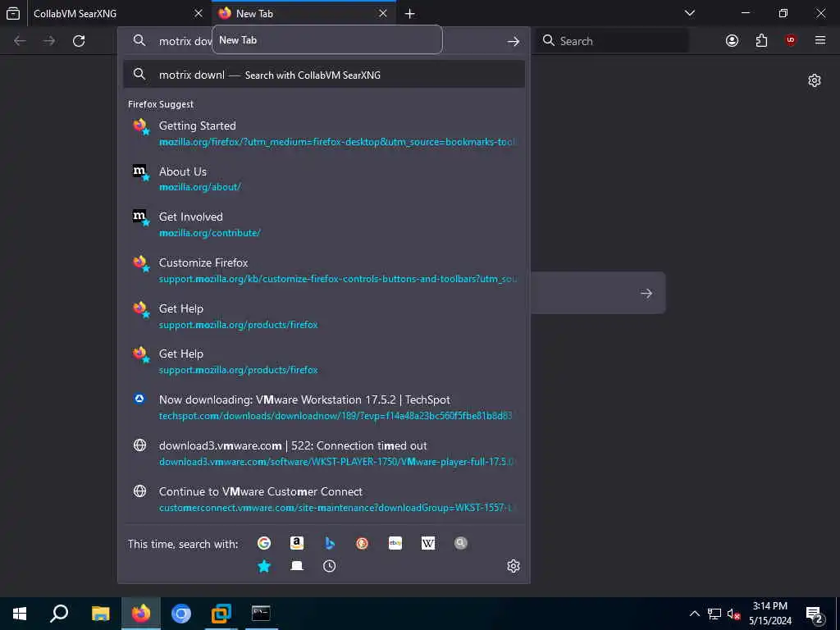This screenshot has width=840, height=630.
Task: Open VMware Workstation TechSpot suggestion
Action: point(324,407)
